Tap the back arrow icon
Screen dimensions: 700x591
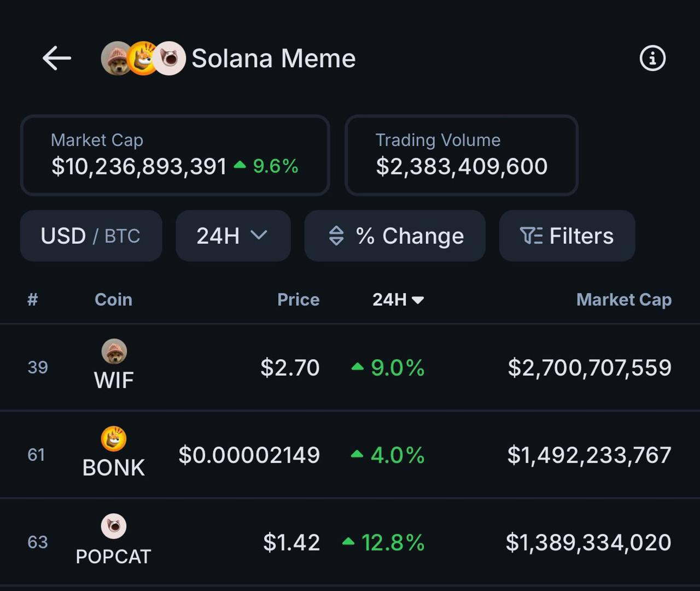point(57,58)
